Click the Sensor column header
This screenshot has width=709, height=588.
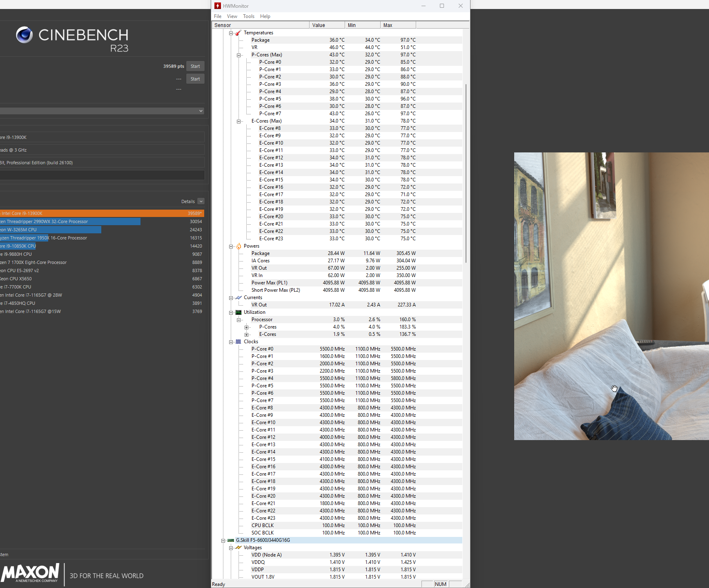tap(261, 25)
